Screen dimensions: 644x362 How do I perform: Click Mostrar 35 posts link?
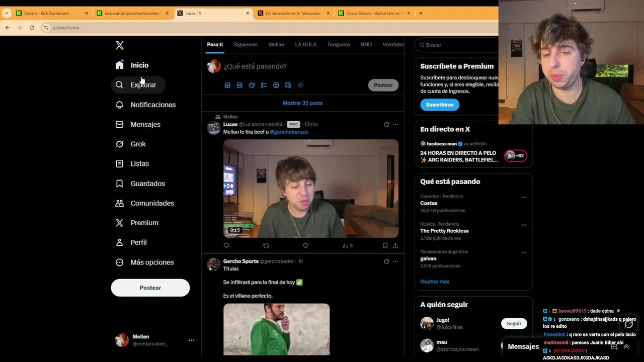[303, 103]
